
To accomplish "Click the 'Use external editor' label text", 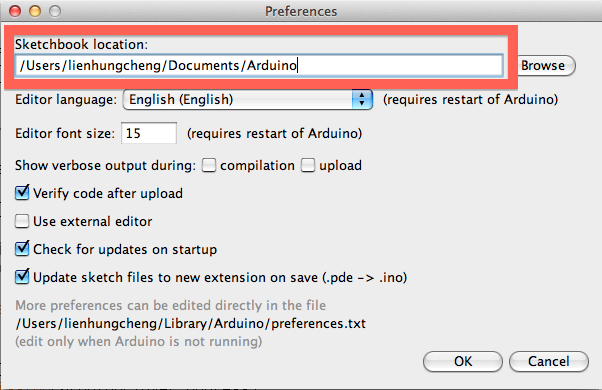I will [x=93, y=221].
